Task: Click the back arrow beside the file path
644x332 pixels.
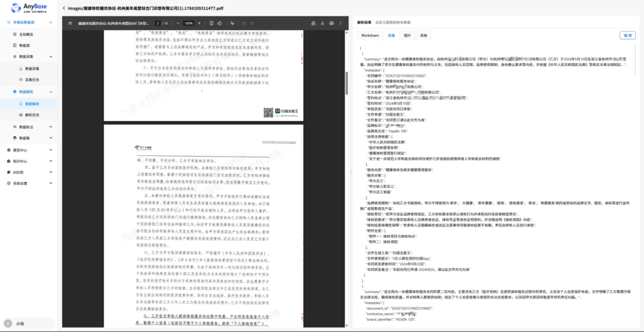Action: tap(64, 8)
